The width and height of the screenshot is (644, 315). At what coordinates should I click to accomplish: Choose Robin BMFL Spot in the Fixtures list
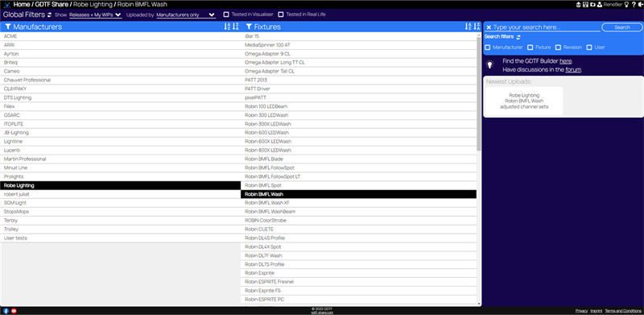(x=358, y=185)
